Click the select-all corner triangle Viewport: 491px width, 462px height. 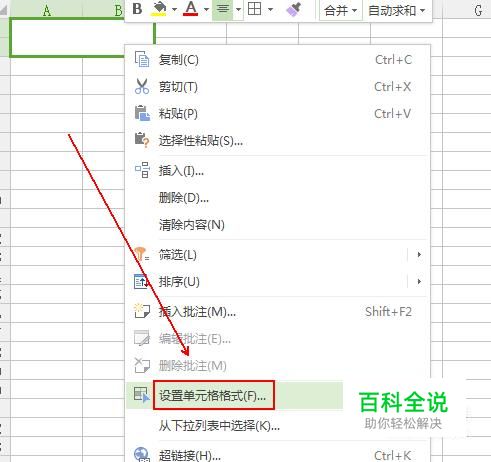click(4, 10)
